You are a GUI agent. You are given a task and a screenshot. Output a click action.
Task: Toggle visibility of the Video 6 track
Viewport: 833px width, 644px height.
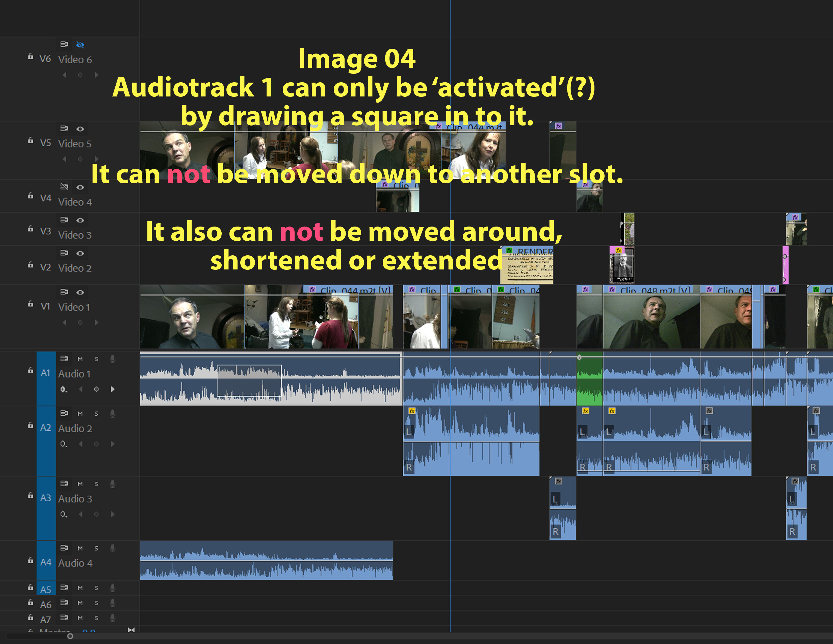pos(81,45)
